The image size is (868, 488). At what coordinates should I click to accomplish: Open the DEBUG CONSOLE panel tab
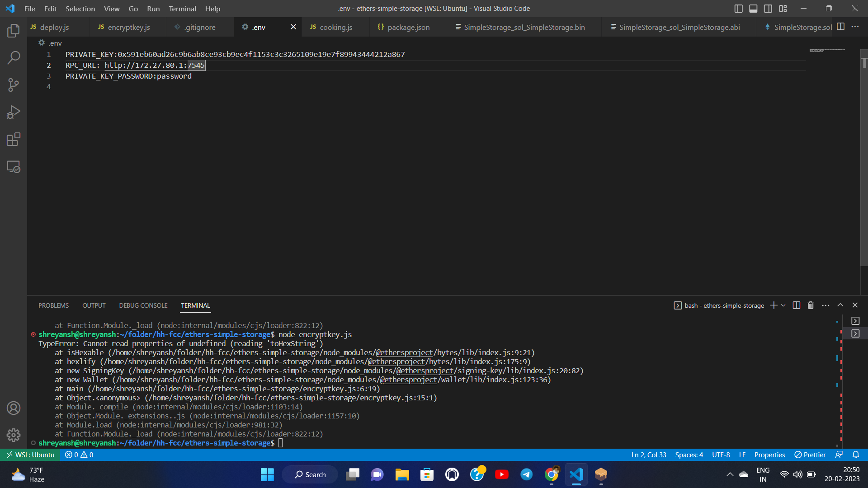click(x=143, y=305)
